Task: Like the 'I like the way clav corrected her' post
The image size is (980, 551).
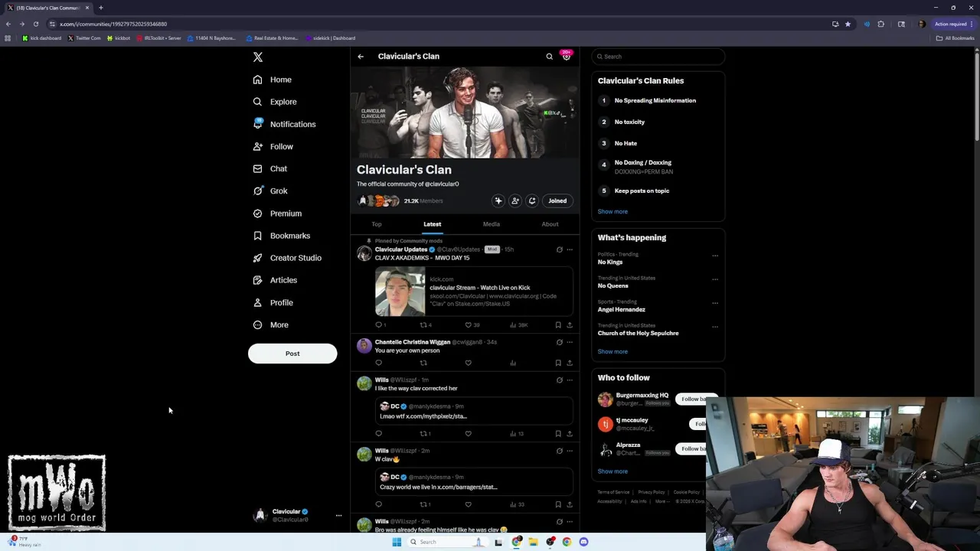Action: point(468,434)
